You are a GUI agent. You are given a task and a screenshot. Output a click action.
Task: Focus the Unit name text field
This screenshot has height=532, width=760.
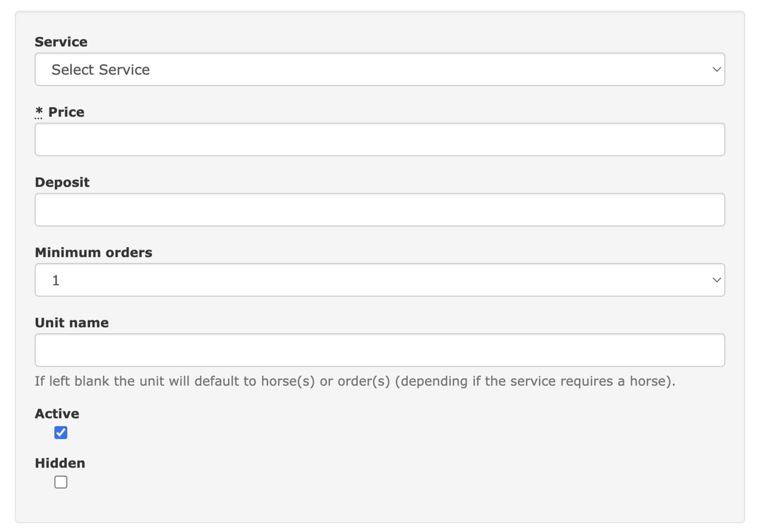click(x=380, y=350)
